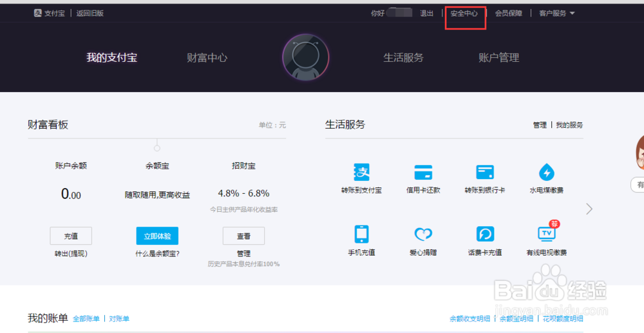Click 返回旧版 link

(x=90, y=13)
